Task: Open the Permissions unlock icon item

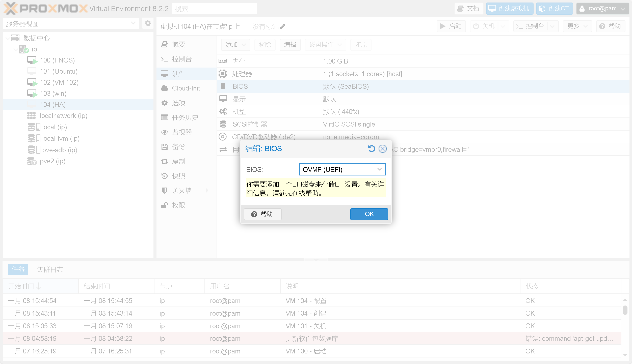Action: (165, 205)
